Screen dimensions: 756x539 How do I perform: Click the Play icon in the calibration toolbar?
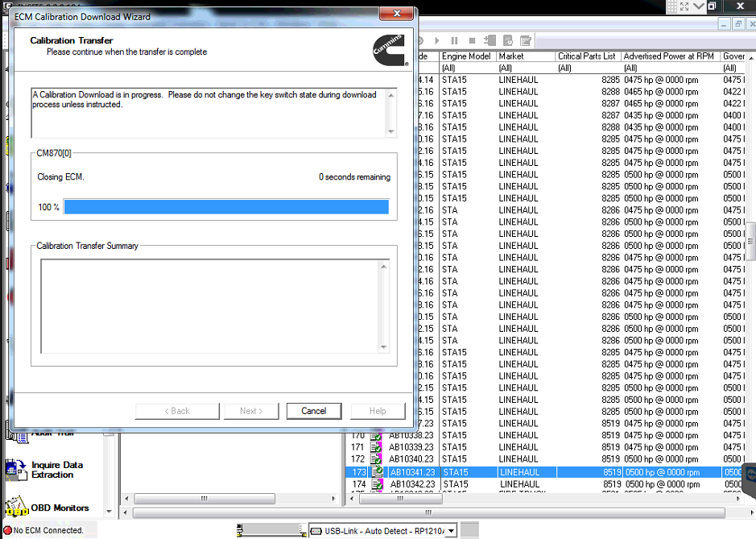[437, 41]
